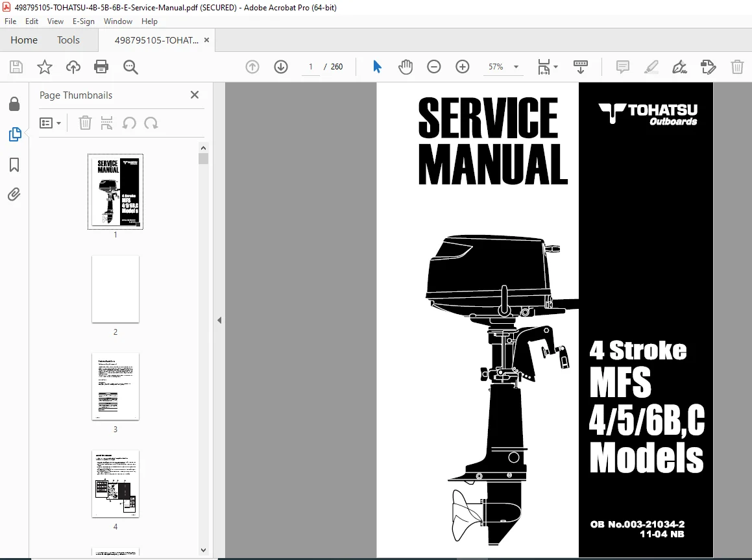This screenshot has height=560, width=752.
Task: Select page 3 thumbnail
Action: (115, 387)
